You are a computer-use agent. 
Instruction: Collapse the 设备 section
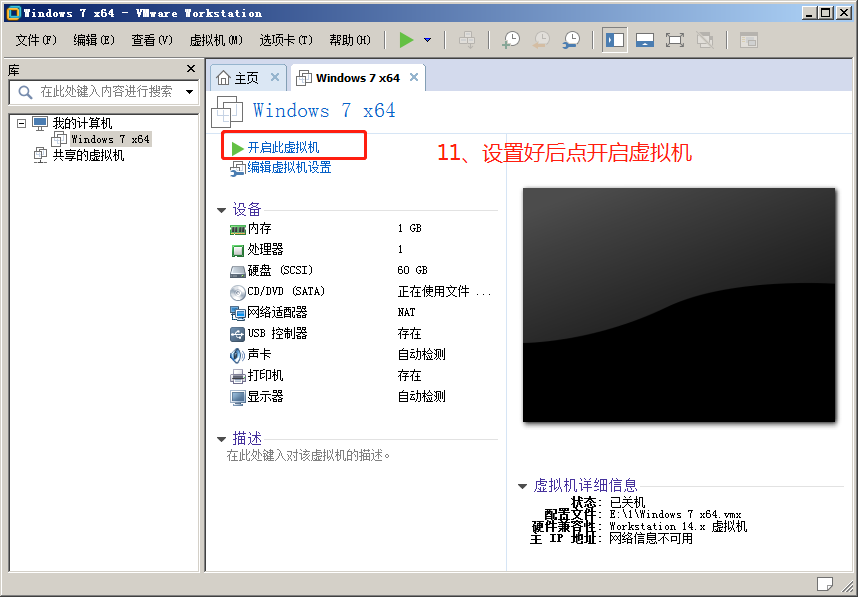click(221, 210)
